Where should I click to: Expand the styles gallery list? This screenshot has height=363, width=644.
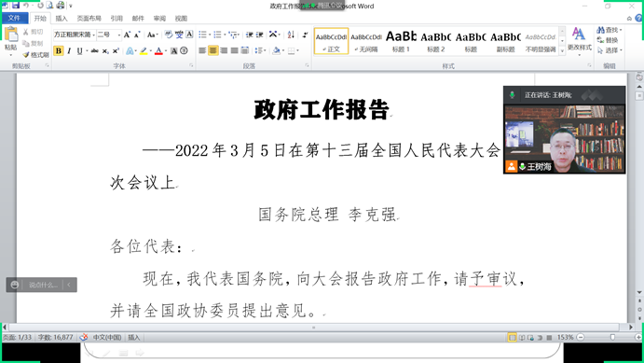click(x=562, y=50)
